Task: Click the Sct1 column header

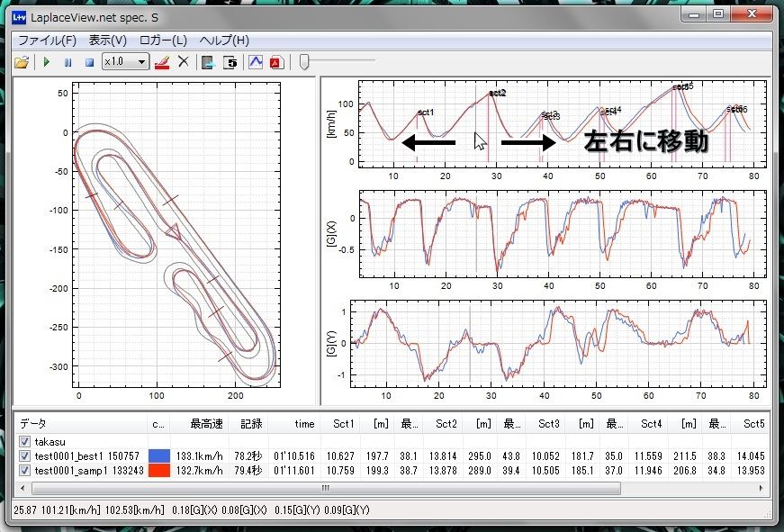Action: click(339, 424)
